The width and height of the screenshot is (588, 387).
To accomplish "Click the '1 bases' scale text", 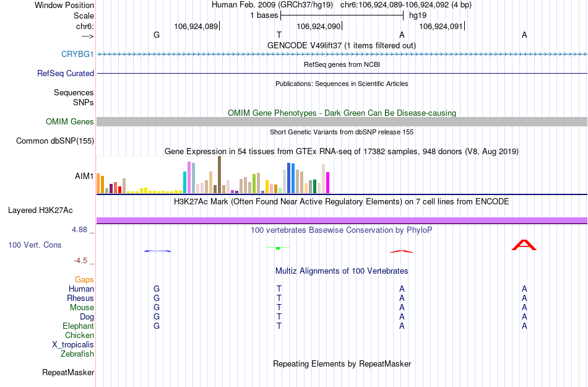I will tap(264, 15).
